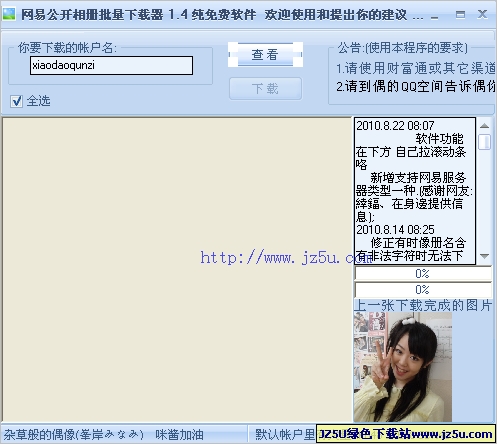The height and width of the screenshot is (444, 497).
Task: Click the 你要下载的帐户名 label
Action: click(67, 48)
